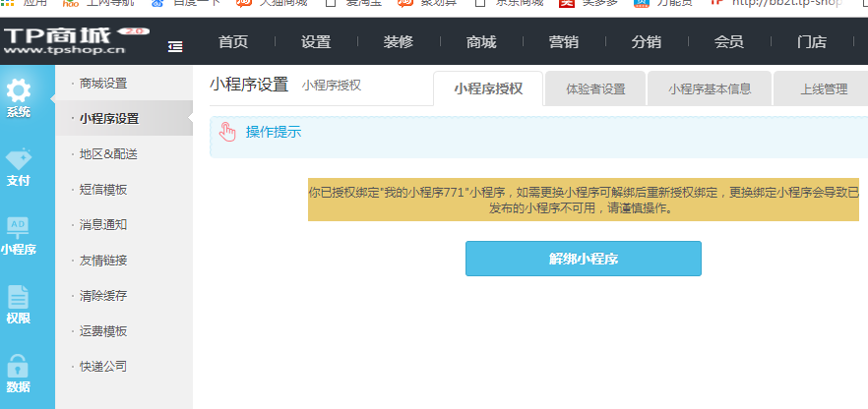Open the 设置 top menu
The width and height of the screenshot is (868, 409).
pyautogui.click(x=316, y=42)
